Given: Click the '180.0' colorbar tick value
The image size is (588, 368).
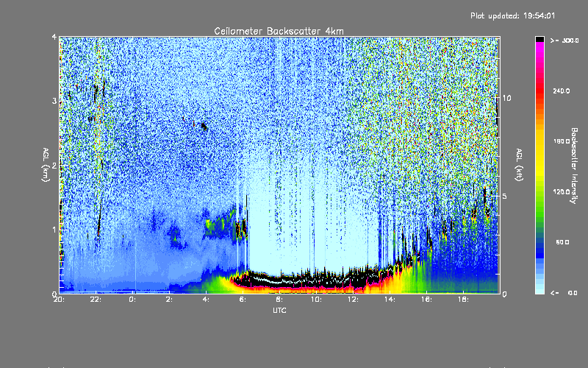Looking at the screenshot, I should pyautogui.click(x=561, y=141).
